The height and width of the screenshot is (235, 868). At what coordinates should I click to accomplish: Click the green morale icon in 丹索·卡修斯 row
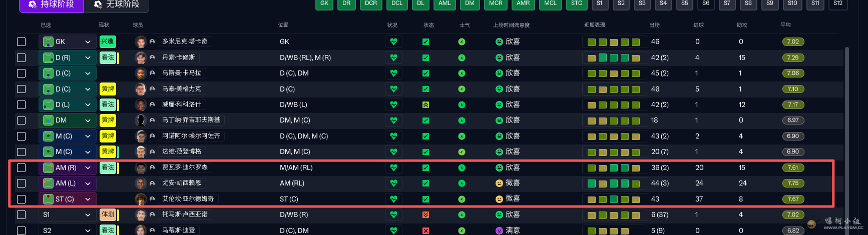pyautogui.click(x=462, y=58)
